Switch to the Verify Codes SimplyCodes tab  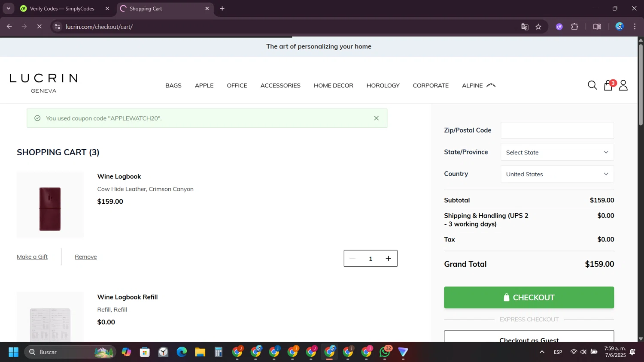62,9
